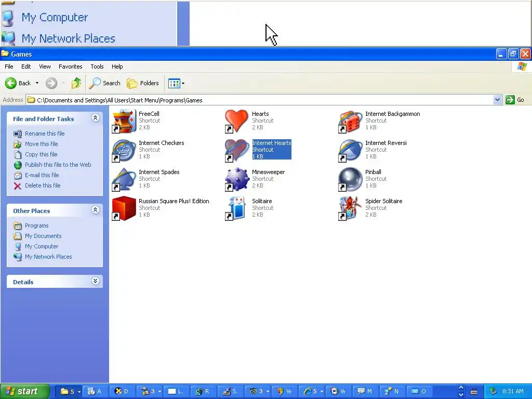Toggle the Folders pane
Image resolution: width=532 pixels, height=399 pixels.
[x=143, y=83]
